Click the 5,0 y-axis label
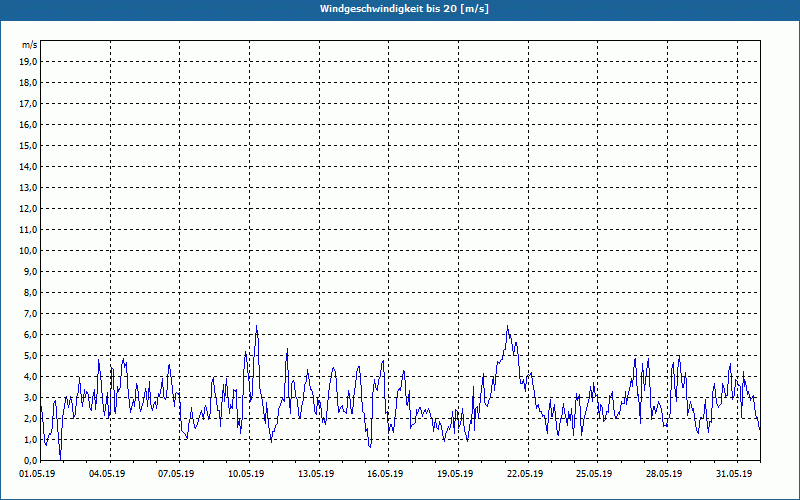The width and height of the screenshot is (800, 500). [x=30, y=355]
